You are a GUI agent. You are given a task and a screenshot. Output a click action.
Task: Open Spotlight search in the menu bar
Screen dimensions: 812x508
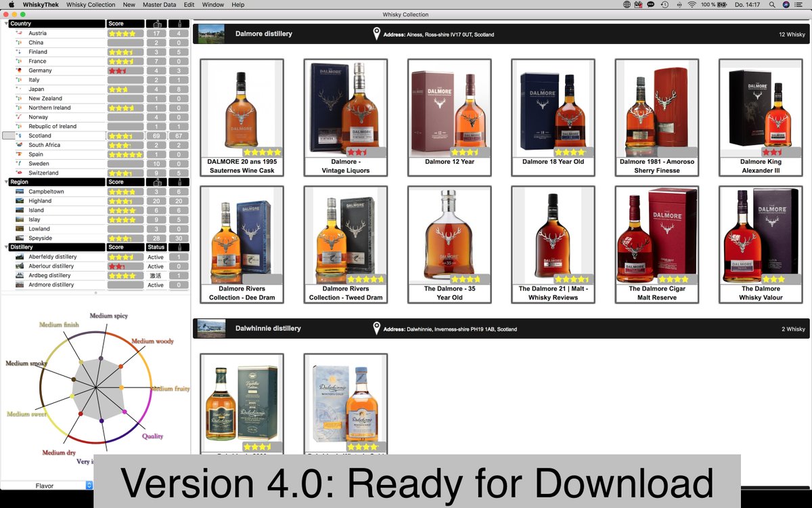[x=772, y=5]
